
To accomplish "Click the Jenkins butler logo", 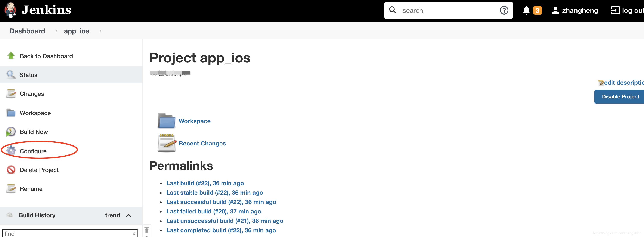I will click(10, 10).
